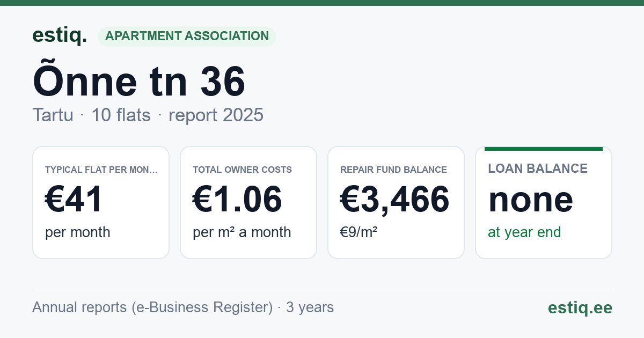
Task: Click the €41 value
Action: [x=74, y=199]
